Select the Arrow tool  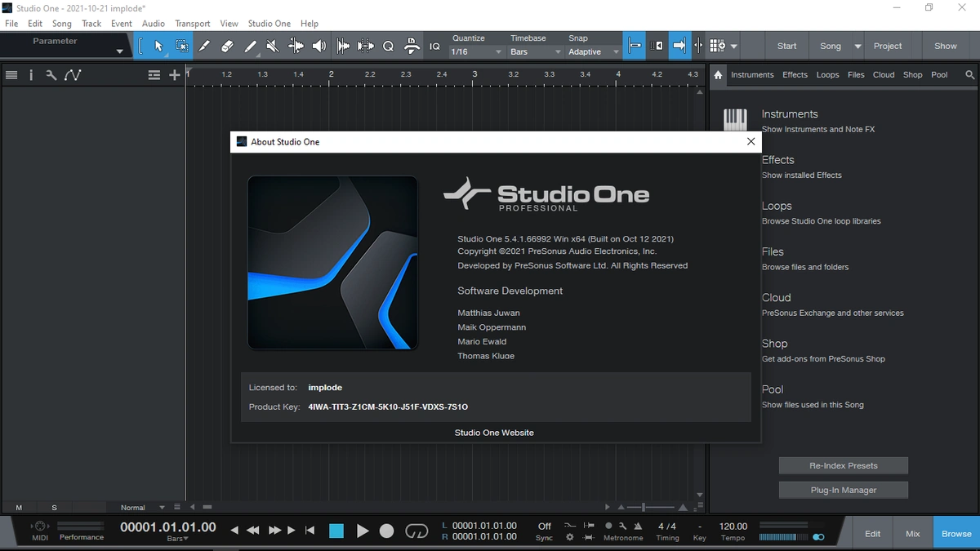coord(158,46)
